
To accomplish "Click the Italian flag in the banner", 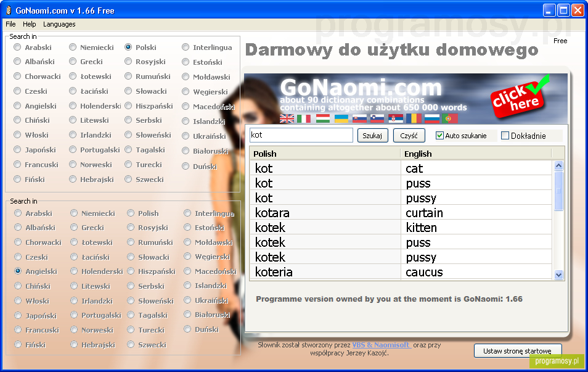I will click(304, 119).
